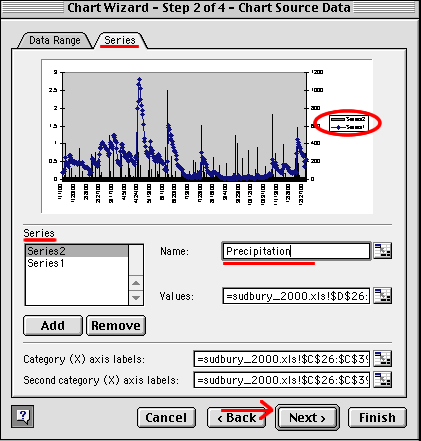Click the series list scroll down arrow
Image resolution: width=421 pixels, height=441 pixels.
[136, 297]
